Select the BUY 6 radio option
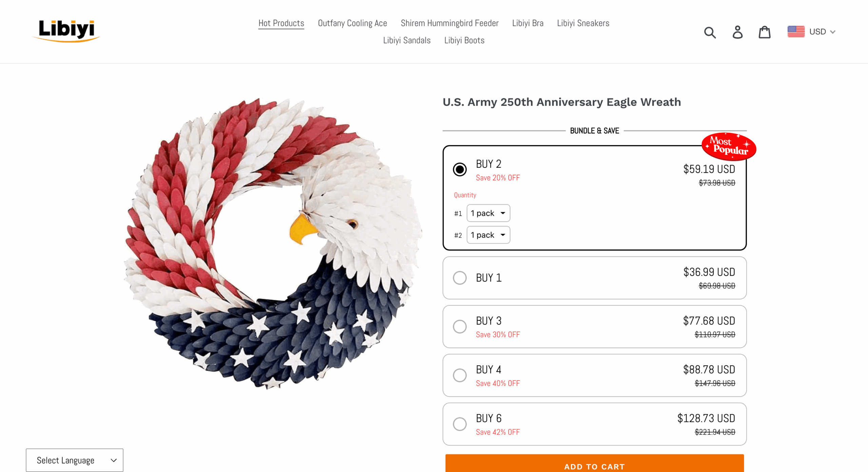The width and height of the screenshot is (868, 472). pyautogui.click(x=460, y=424)
